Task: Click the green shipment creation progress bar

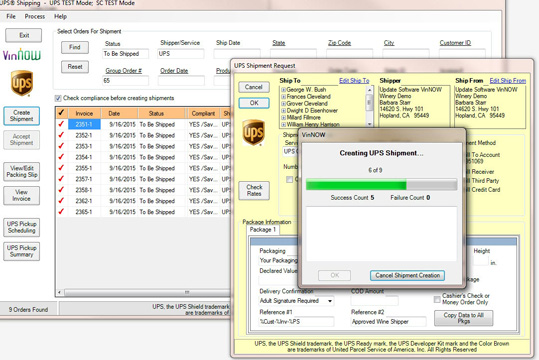Action: pos(382,185)
